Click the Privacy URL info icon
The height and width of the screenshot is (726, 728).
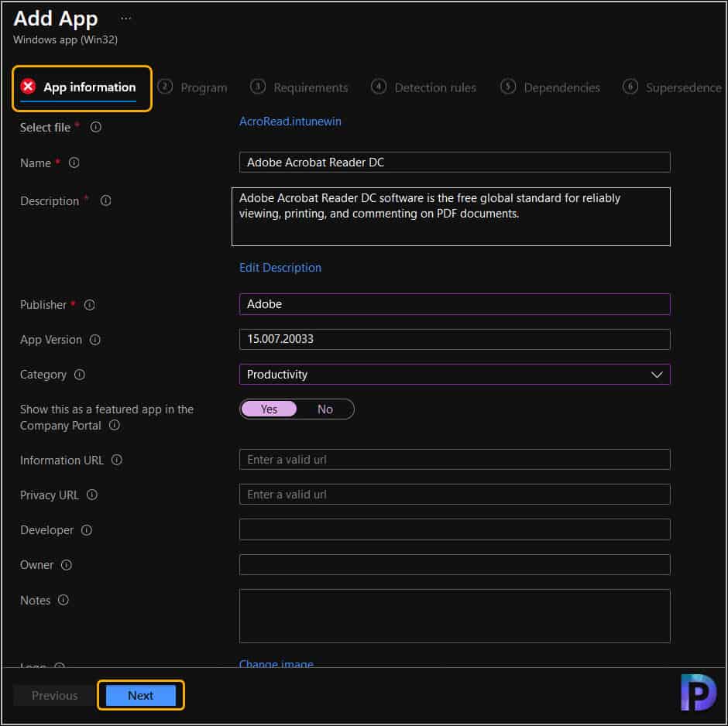tap(92, 495)
